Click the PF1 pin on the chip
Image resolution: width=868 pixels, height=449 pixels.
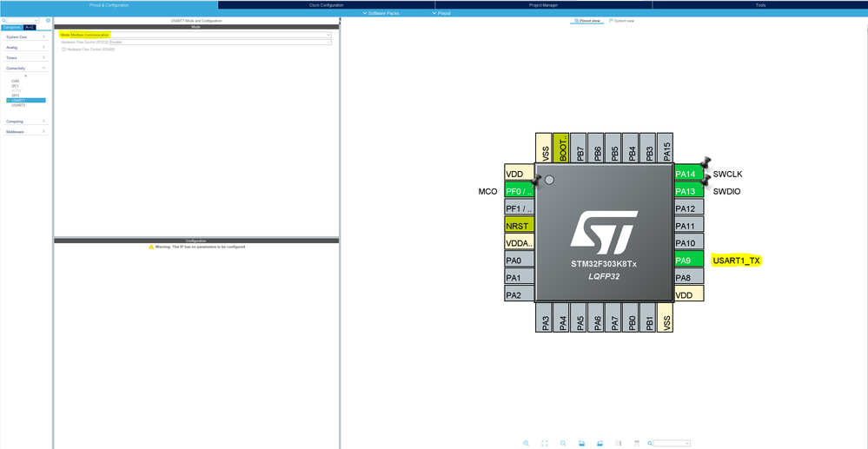tap(520, 208)
